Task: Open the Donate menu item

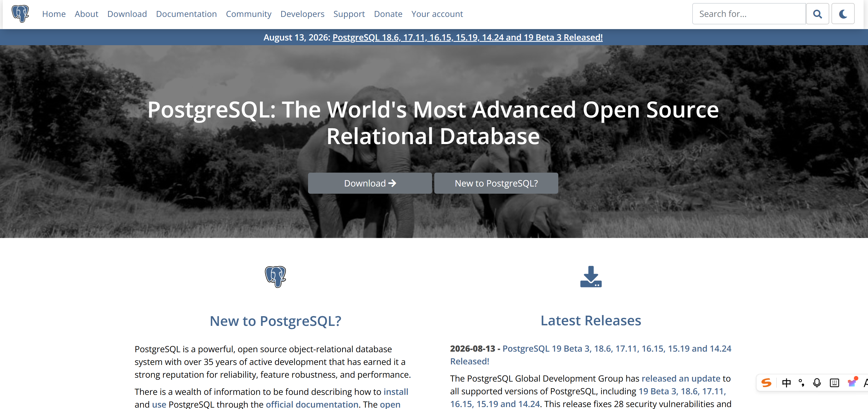Action: (x=388, y=14)
